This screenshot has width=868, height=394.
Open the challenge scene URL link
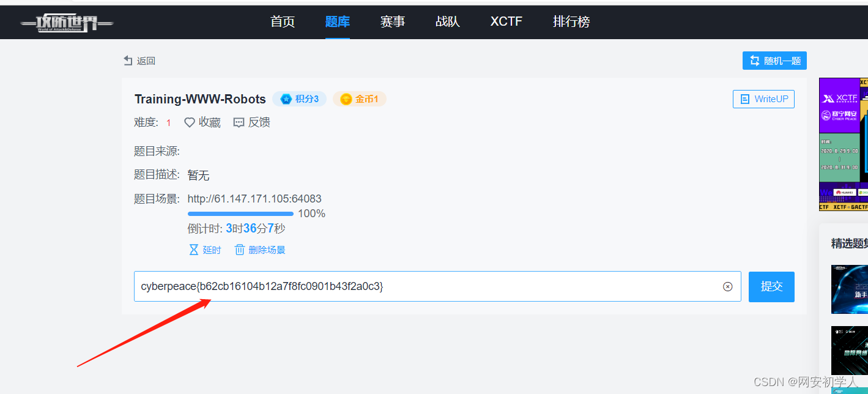[x=254, y=198]
